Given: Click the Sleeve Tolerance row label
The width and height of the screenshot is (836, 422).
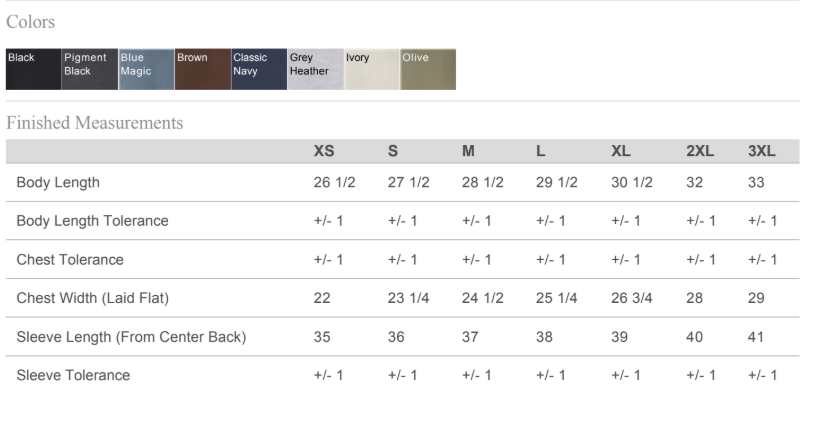Looking at the screenshot, I should (x=73, y=375).
